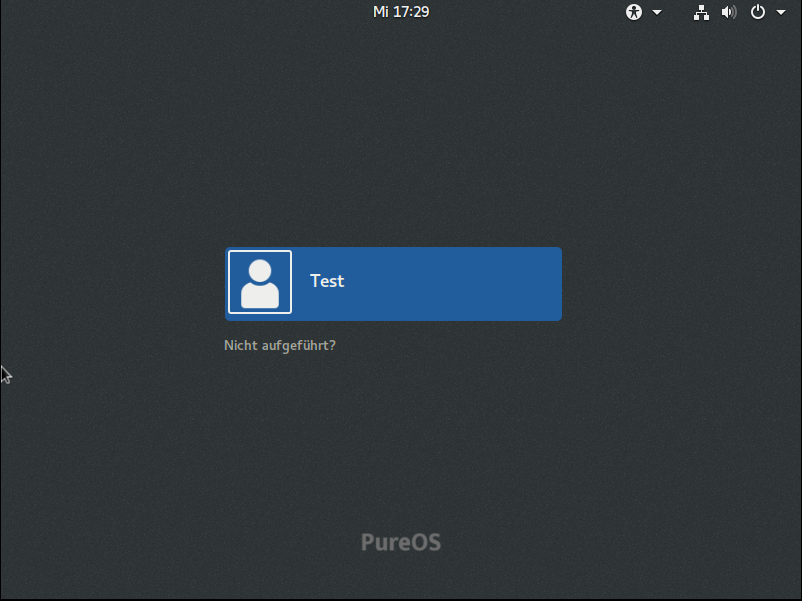Open the accessibility menu icon

click(x=634, y=12)
